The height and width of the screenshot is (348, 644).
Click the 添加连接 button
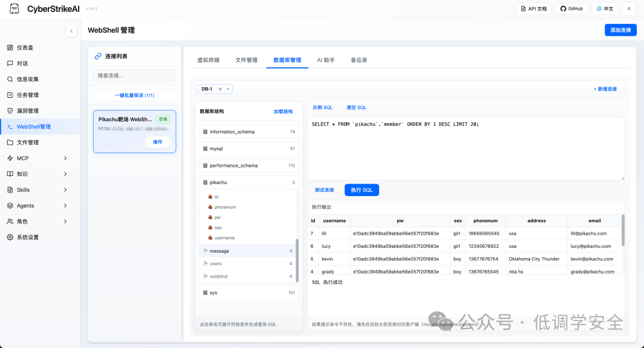click(621, 30)
